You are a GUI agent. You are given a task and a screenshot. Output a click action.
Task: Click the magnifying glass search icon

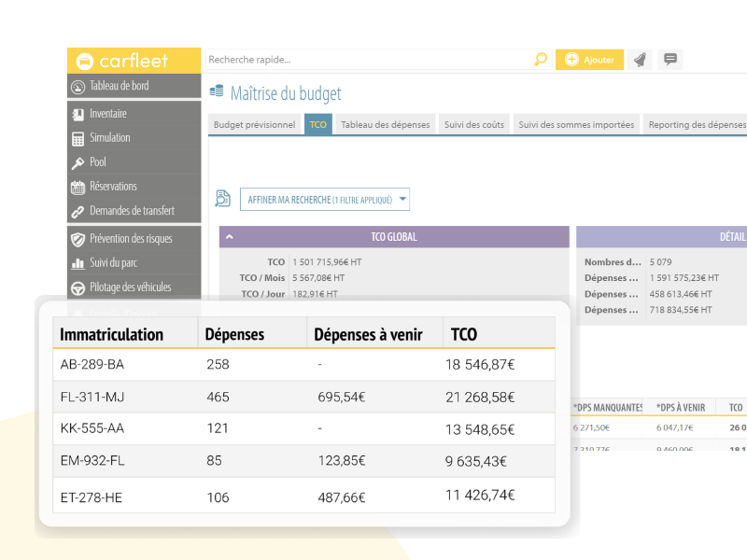pyautogui.click(x=540, y=60)
